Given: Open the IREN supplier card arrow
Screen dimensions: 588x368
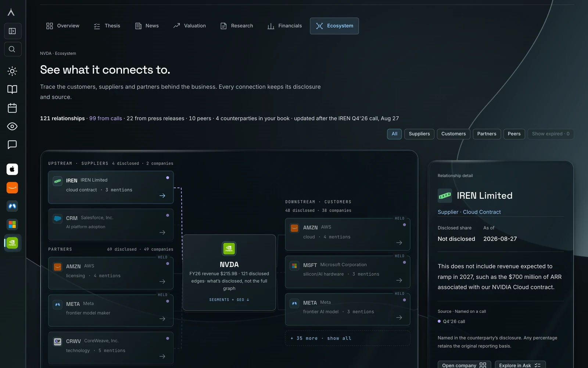Looking at the screenshot, I should pyautogui.click(x=162, y=196).
